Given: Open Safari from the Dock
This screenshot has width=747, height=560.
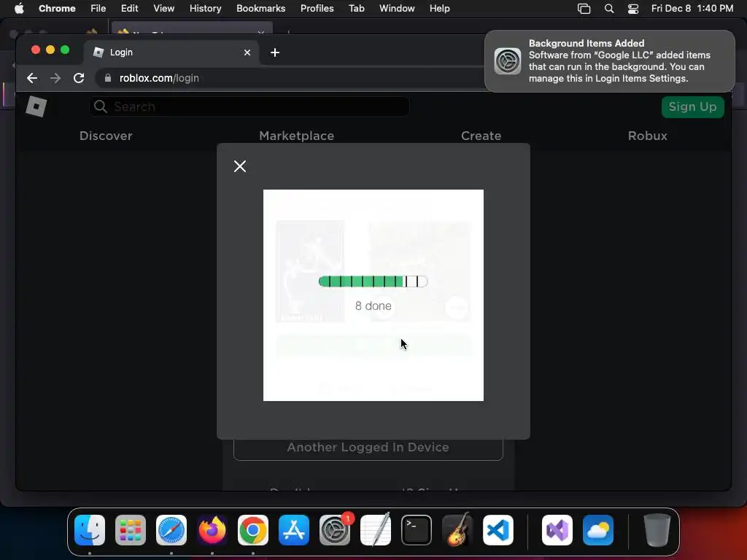Looking at the screenshot, I should point(171,530).
